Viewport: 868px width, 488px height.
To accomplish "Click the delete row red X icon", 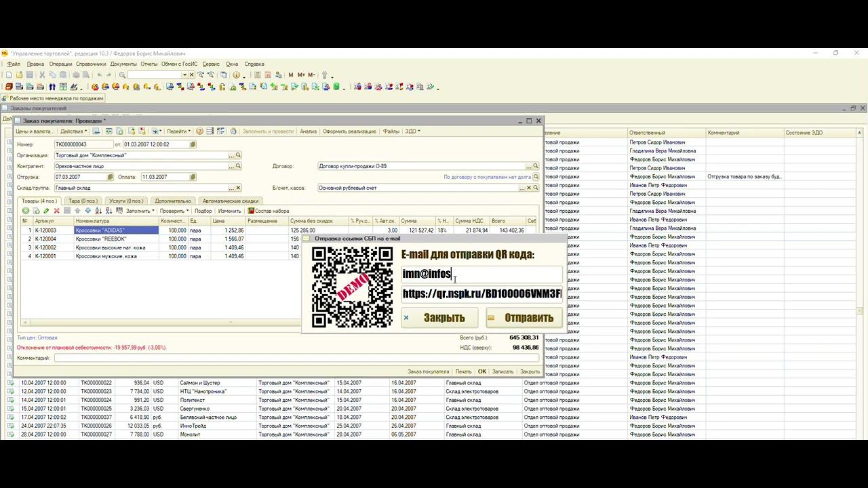I will tap(56, 211).
